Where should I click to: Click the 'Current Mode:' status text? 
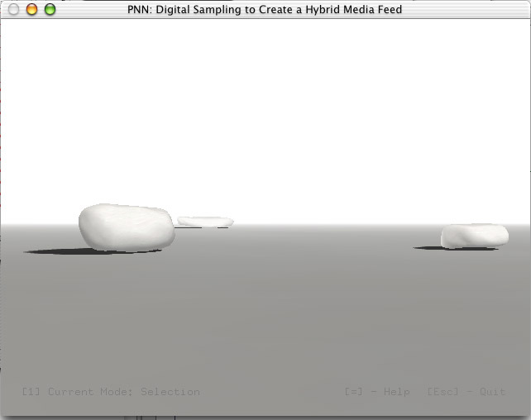point(90,392)
